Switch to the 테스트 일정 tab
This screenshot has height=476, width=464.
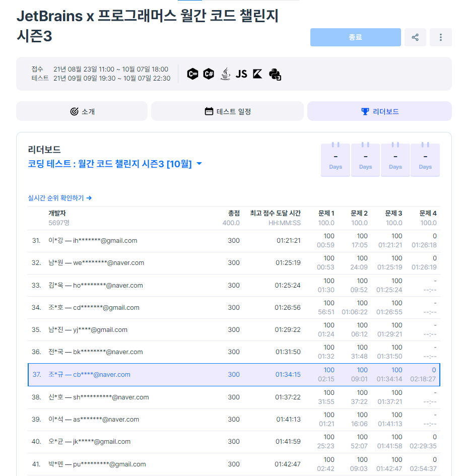(x=227, y=111)
